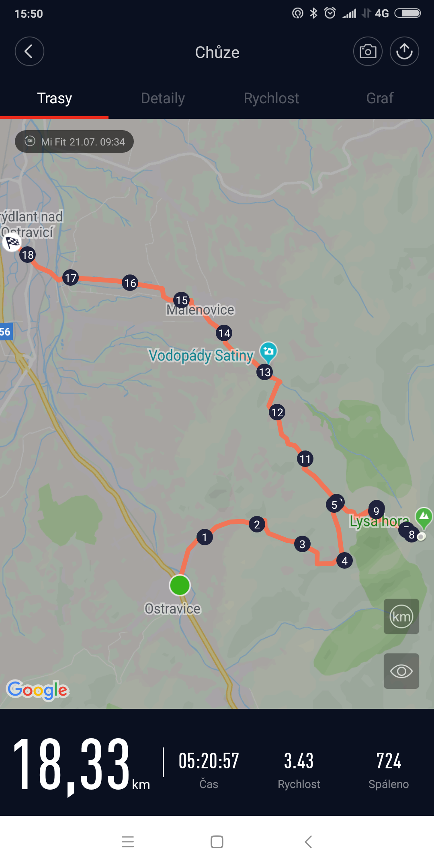Tap the Vodopády Satiny photo pin
The image size is (434, 868).
268,352
